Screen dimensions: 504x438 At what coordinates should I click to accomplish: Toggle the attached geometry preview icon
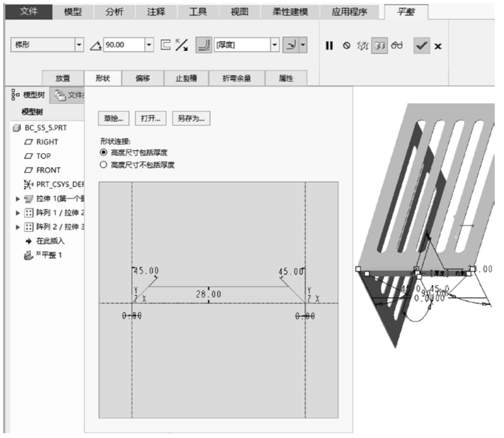coord(379,45)
